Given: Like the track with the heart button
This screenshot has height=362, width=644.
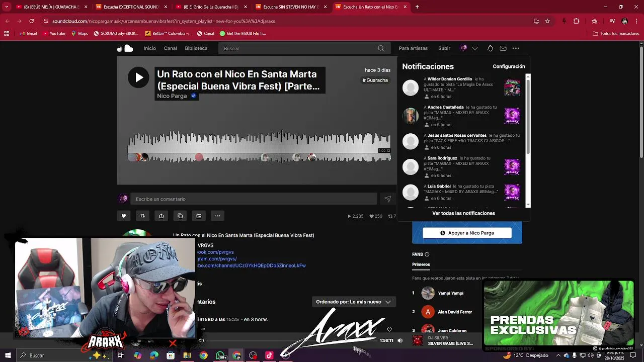Looking at the screenshot, I should pyautogui.click(x=123, y=216).
